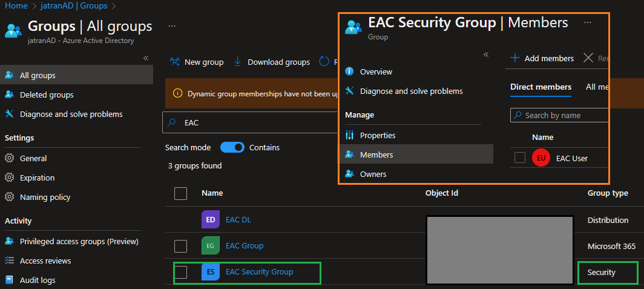The image size is (644, 289).
Task: Click the ES avatar of EAC Security Group
Action: [211, 272]
